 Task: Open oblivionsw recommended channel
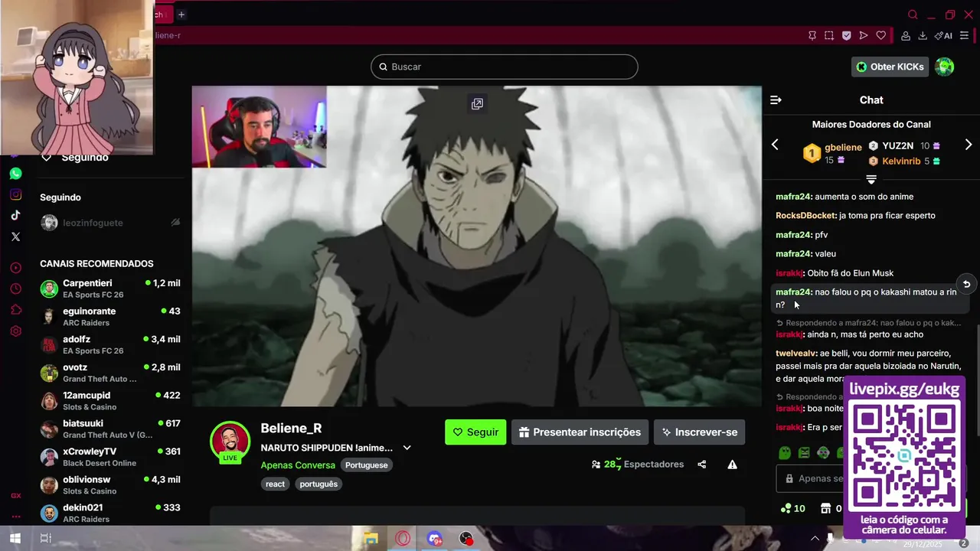(x=110, y=485)
